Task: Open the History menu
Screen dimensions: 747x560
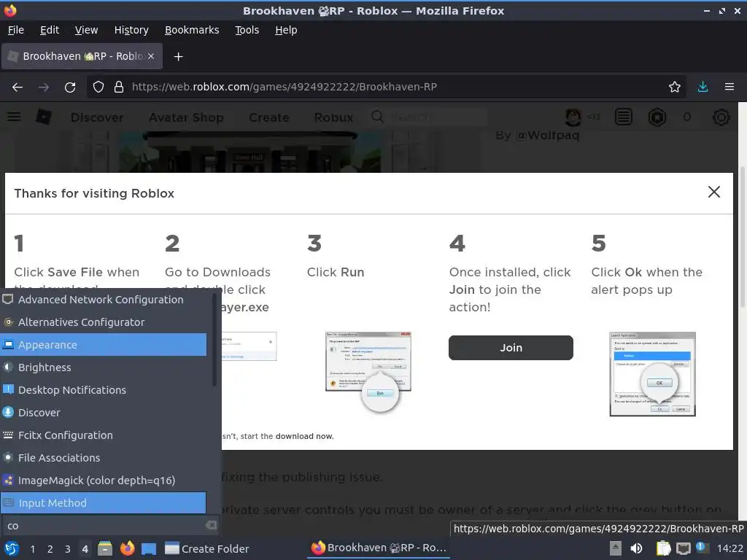Action: 131,30
